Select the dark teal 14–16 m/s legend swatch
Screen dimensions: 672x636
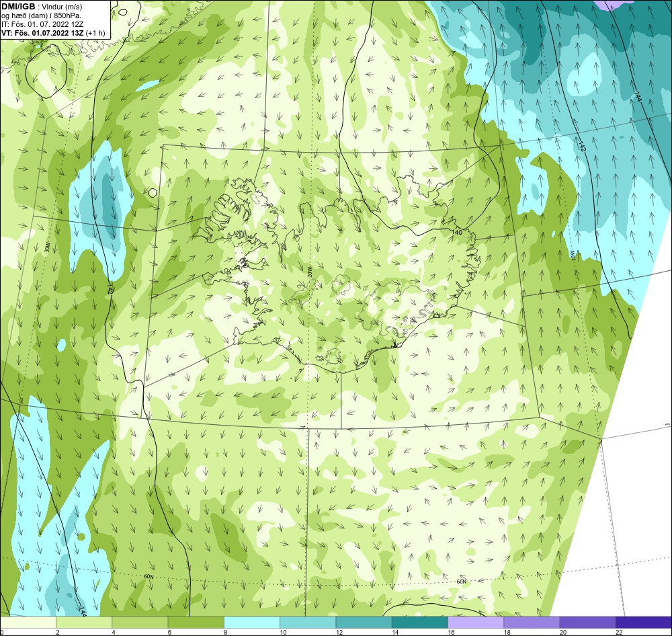[419, 623]
